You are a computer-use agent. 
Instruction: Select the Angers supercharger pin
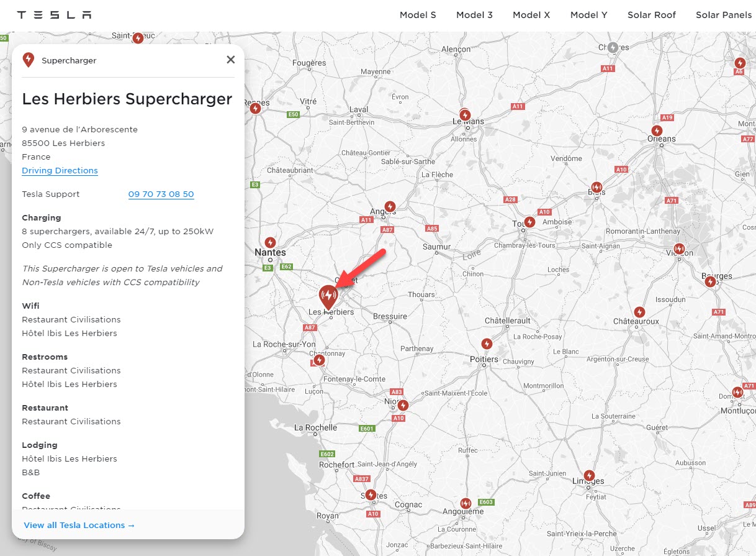[390, 206]
